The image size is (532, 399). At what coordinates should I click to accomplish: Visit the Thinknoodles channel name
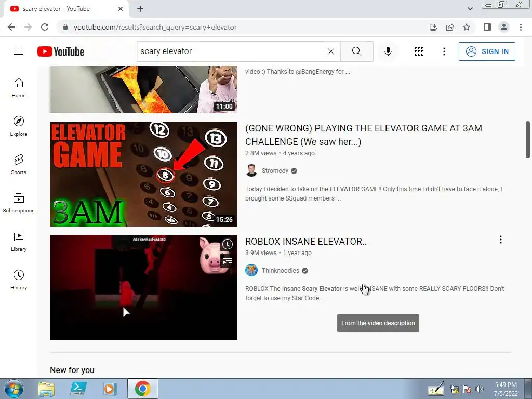(280, 270)
